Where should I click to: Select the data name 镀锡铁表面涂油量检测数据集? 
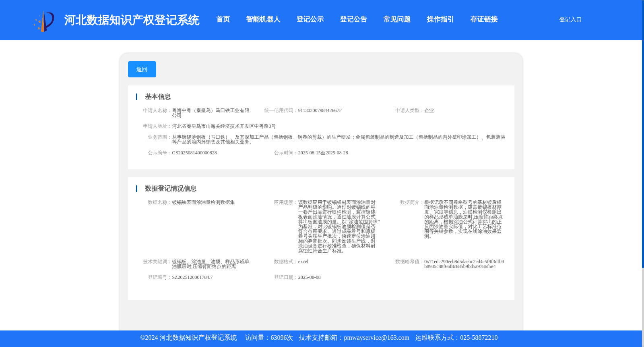tap(203, 202)
